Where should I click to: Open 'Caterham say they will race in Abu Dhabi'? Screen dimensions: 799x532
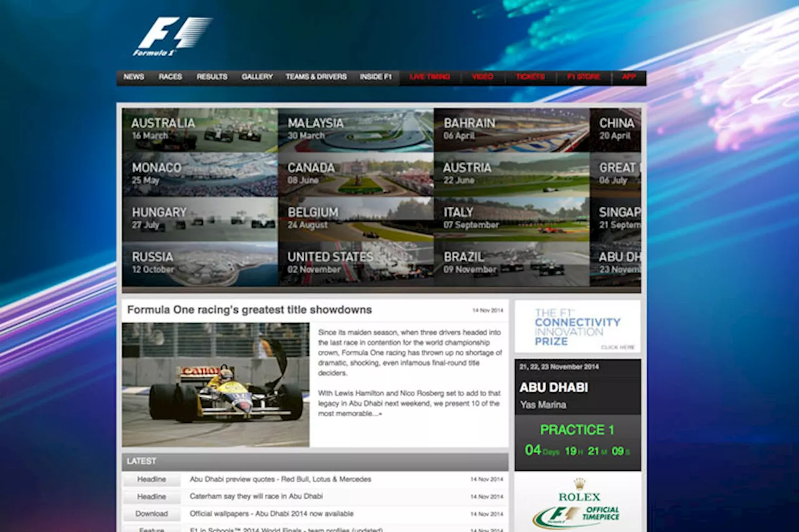coord(257,497)
